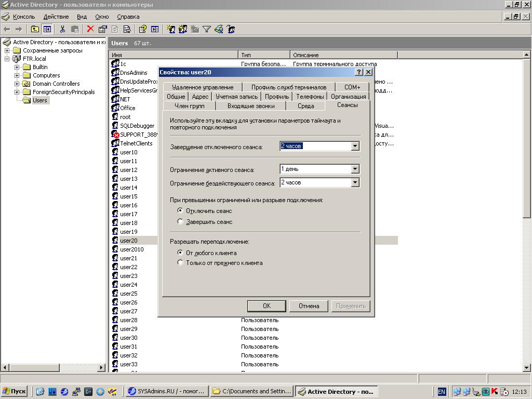Select От любого клиента radio button
Screen dimensions: 532x399
pyautogui.click(x=180, y=252)
